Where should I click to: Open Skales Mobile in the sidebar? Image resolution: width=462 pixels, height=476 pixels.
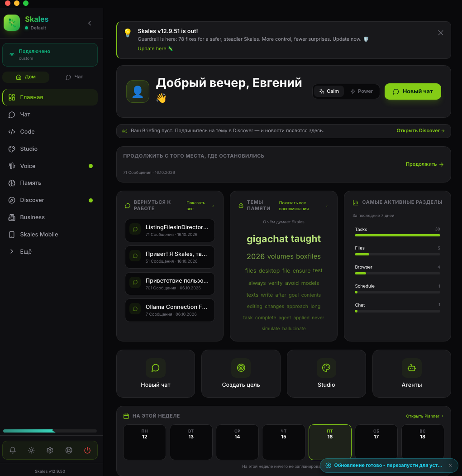click(x=50, y=234)
